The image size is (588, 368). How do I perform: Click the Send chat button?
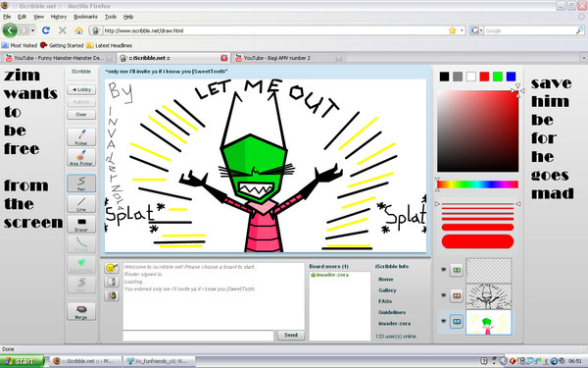(x=291, y=335)
